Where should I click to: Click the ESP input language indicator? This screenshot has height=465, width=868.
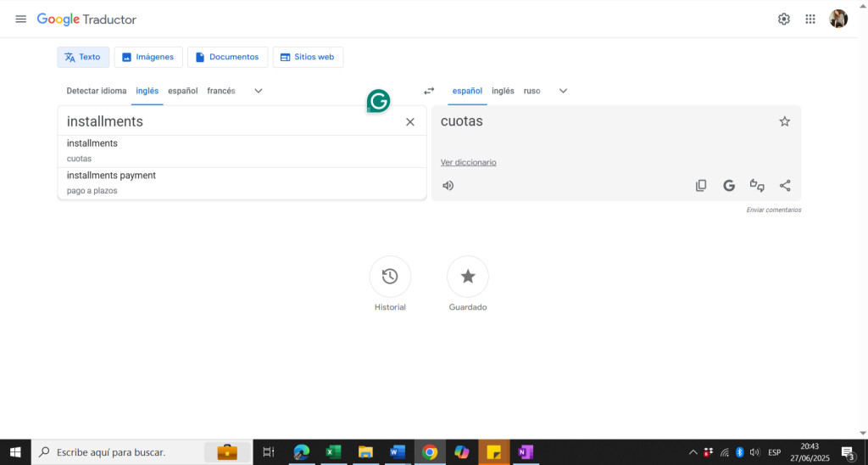pyautogui.click(x=775, y=452)
